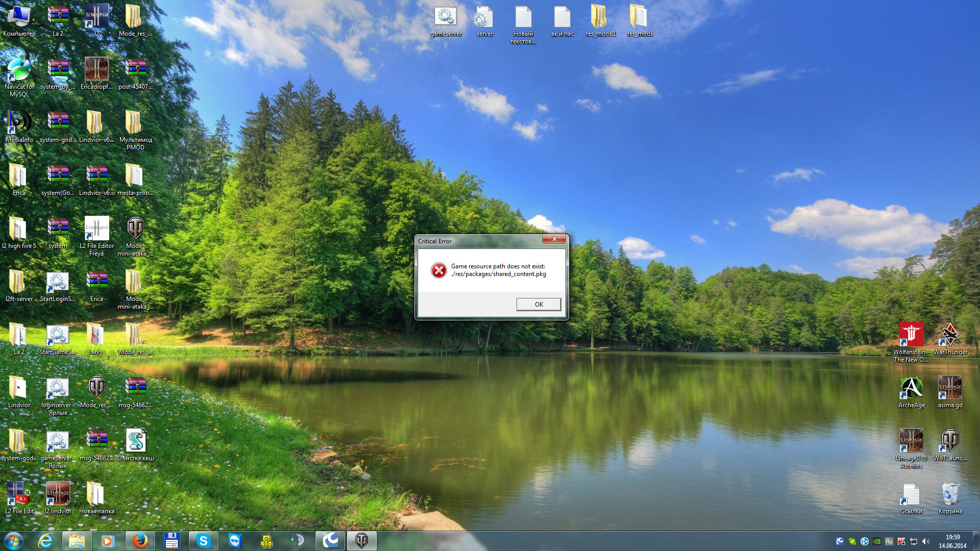The height and width of the screenshot is (551, 980).
Task: Launch LineageII @ Asterios shortcut
Action: point(911,448)
